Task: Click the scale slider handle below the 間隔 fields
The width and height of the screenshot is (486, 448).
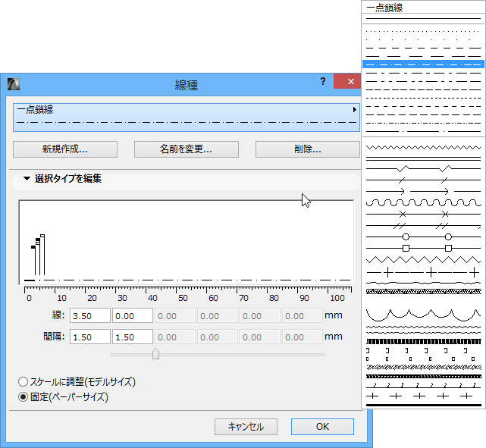Action: pos(156,354)
